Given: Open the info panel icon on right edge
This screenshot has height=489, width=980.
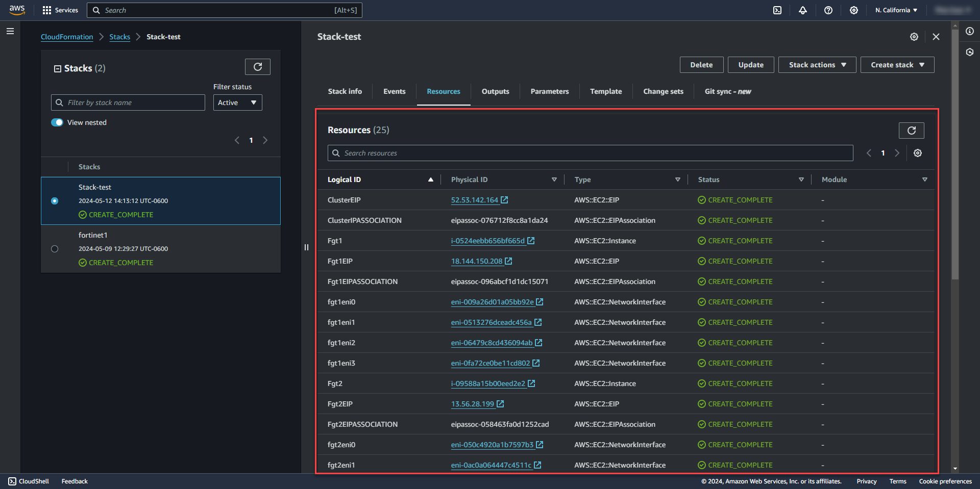Looking at the screenshot, I should tap(970, 31).
